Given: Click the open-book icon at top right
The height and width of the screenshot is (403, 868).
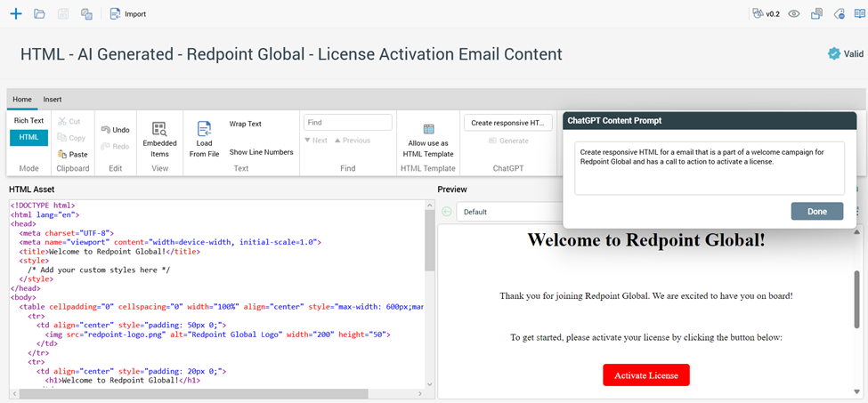Looking at the screenshot, I should tap(859, 14).
